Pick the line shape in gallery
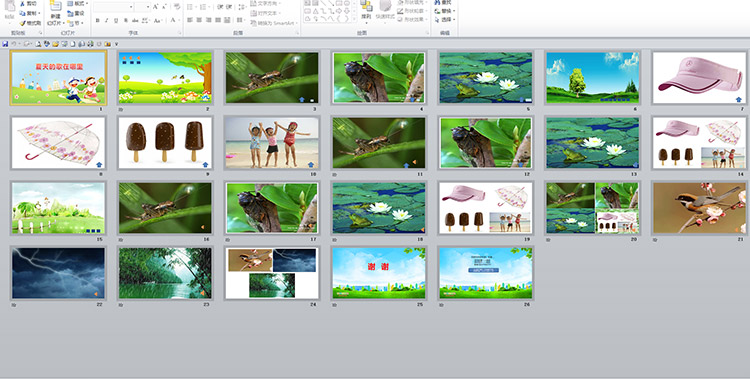Screen dimensions: 750x379 (323, 3)
